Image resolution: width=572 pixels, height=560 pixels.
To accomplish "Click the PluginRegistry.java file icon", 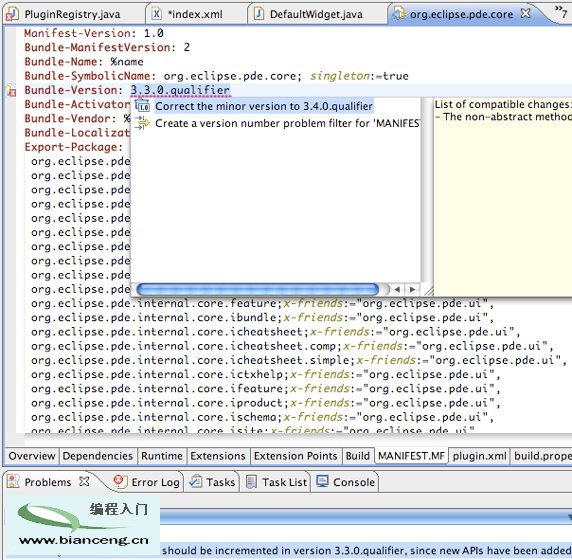I will click(x=12, y=14).
